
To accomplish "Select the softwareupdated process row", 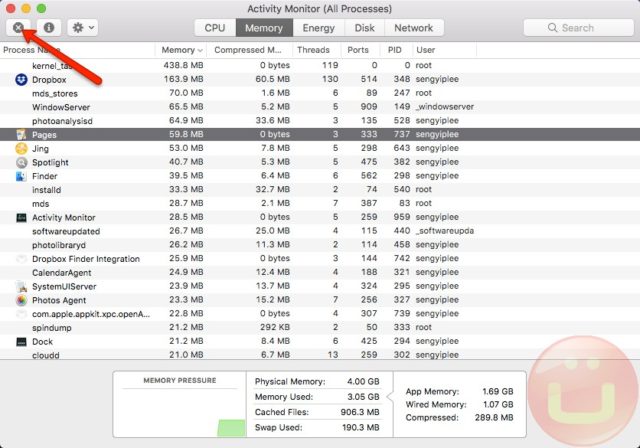I will (320, 231).
